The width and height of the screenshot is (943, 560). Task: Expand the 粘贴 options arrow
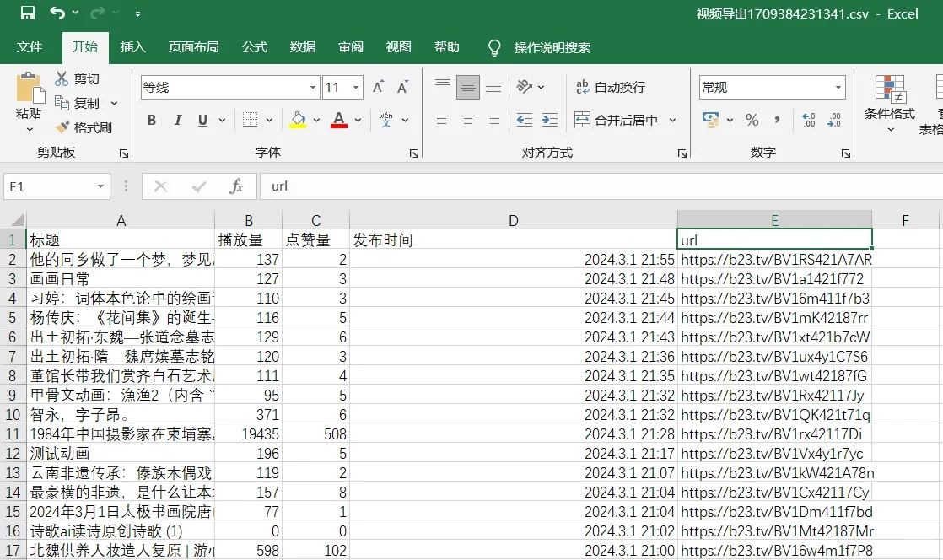pos(29,129)
